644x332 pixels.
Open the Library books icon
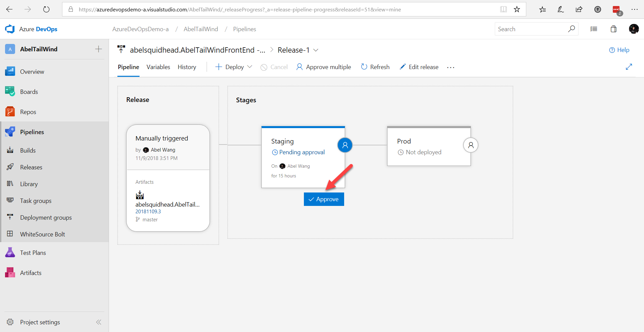pos(10,184)
